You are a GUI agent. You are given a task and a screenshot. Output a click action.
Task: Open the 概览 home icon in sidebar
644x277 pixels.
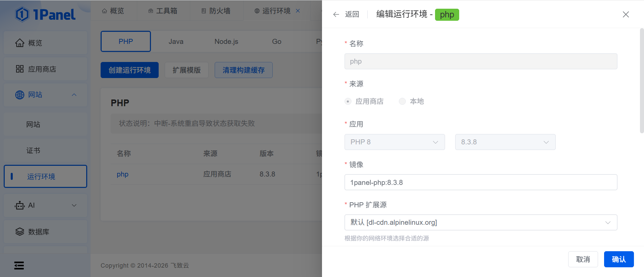pos(20,43)
